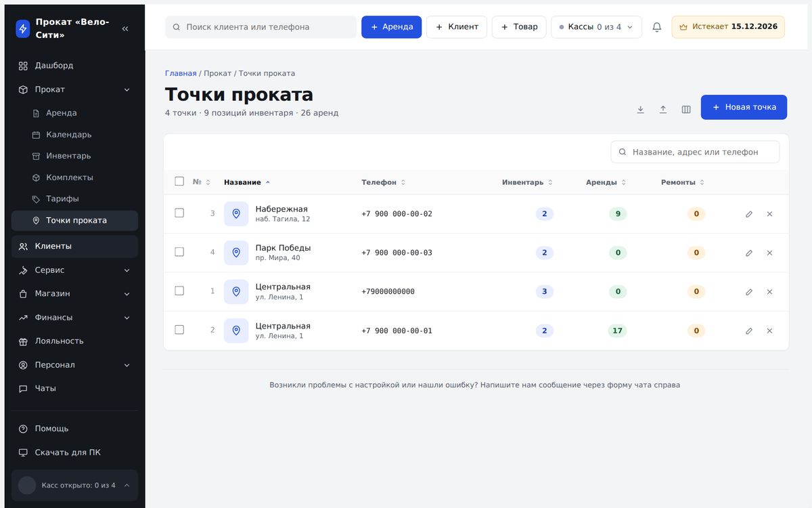Open Комплекты menu item
Screen dimensions: 812x508
pyautogui.click(x=74, y=177)
